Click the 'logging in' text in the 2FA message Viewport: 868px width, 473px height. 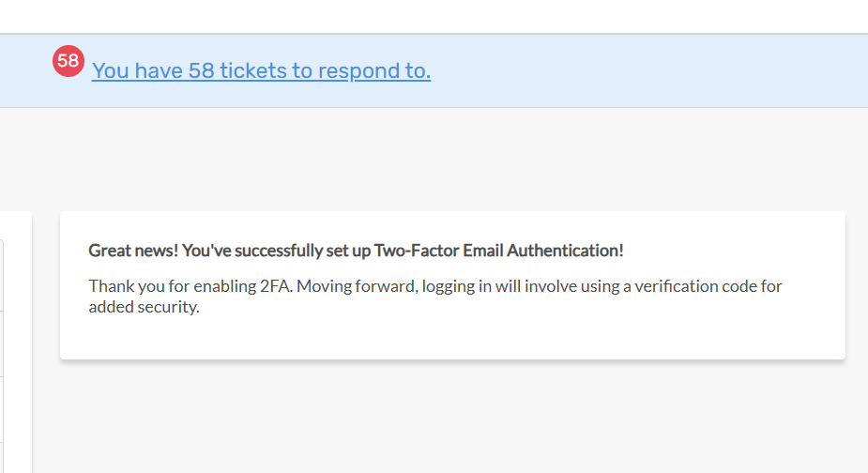pyautogui.click(x=458, y=286)
